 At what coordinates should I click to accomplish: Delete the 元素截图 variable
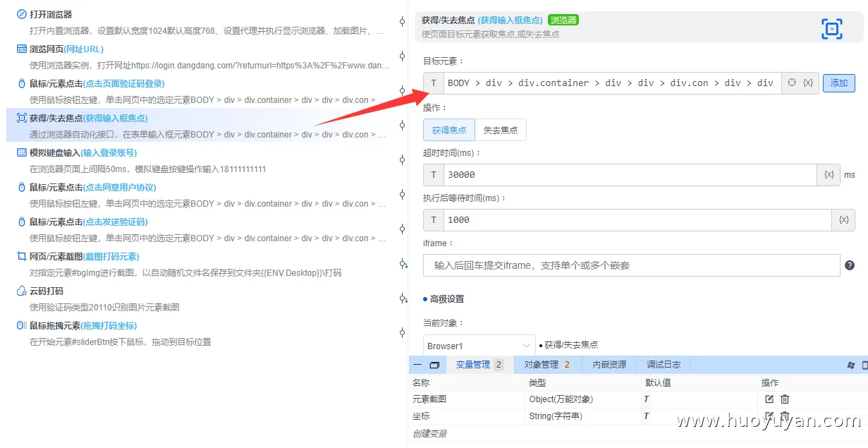click(x=785, y=399)
